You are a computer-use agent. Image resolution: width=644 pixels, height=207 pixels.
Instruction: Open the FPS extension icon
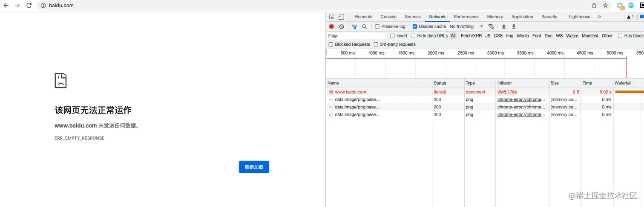631,6
